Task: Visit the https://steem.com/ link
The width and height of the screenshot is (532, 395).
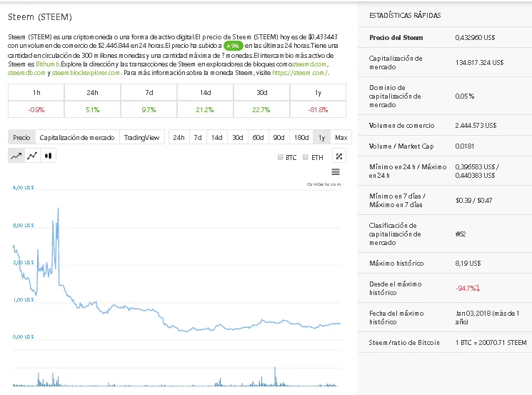Action: click(300, 73)
